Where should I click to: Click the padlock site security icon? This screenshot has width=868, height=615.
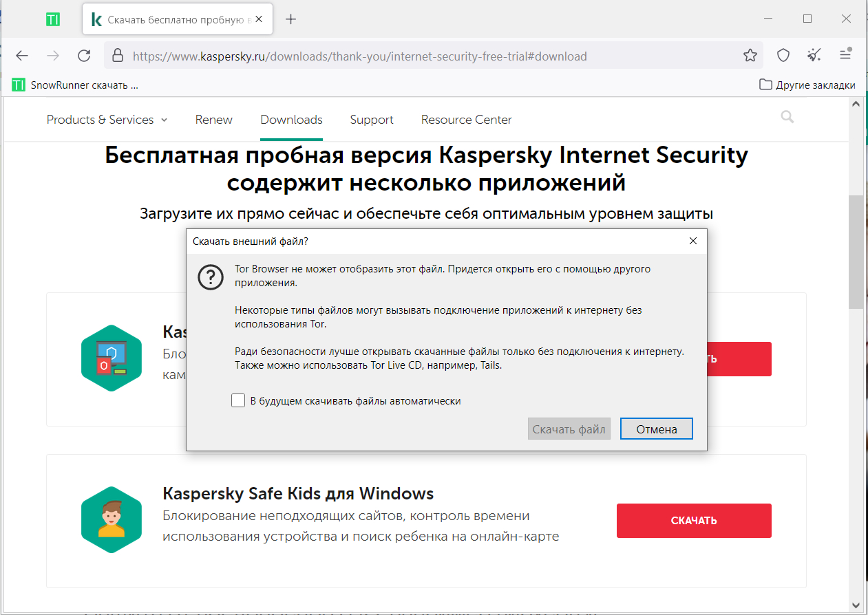coord(117,56)
